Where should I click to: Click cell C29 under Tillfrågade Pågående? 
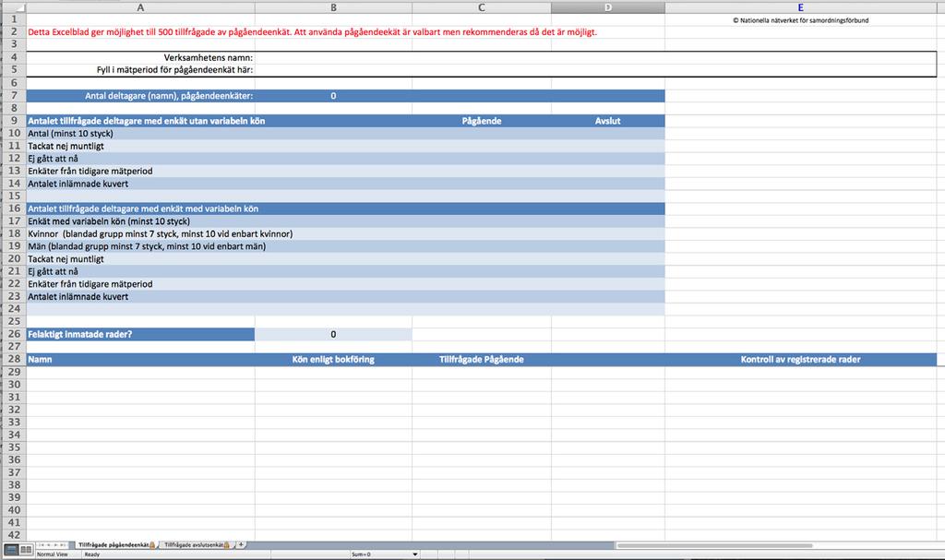click(x=482, y=372)
